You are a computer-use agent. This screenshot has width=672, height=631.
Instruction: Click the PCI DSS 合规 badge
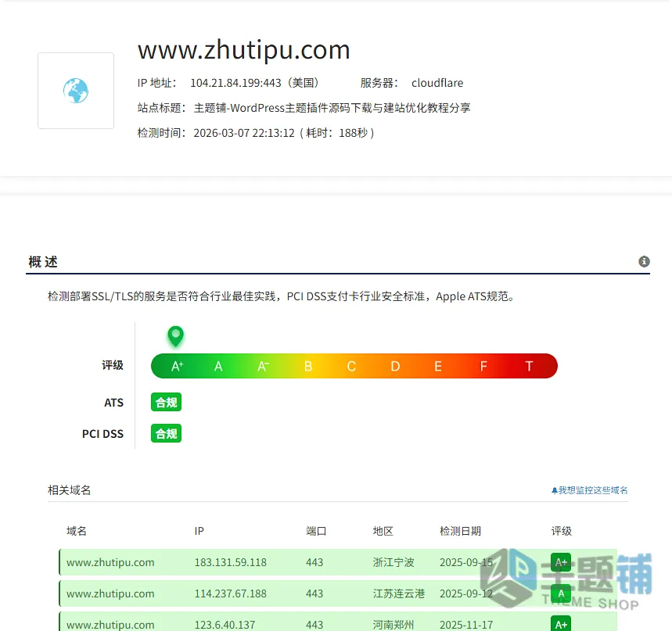(167, 433)
